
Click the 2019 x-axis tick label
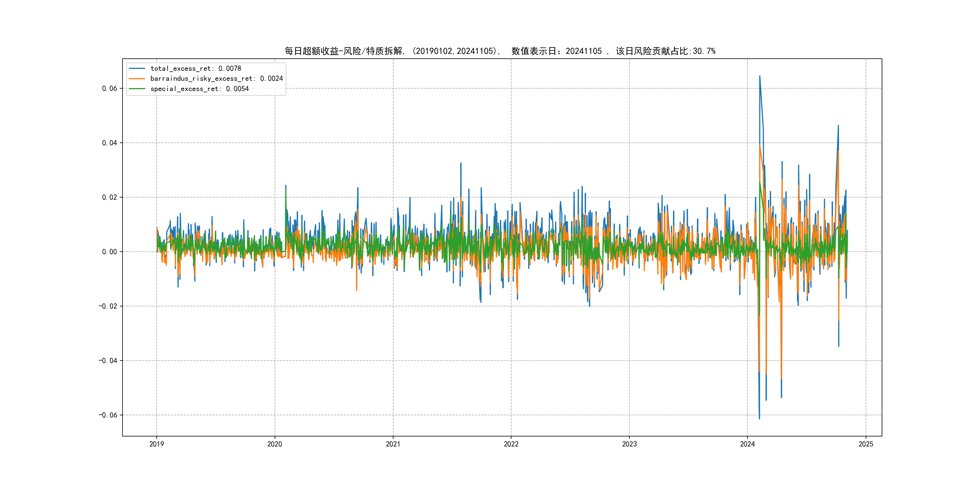click(156, 444)
